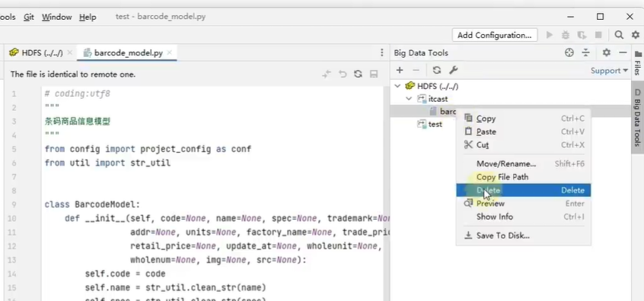Choose Delete in the context menu
This screenshot has width=644, height=301.
coord(524,190)
